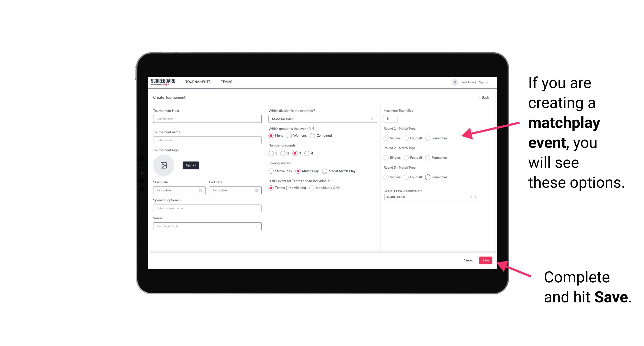Select the Womens gender radio button
This screenshot has height=346, width=644.
pyautogui.click(x=290, y=135)
